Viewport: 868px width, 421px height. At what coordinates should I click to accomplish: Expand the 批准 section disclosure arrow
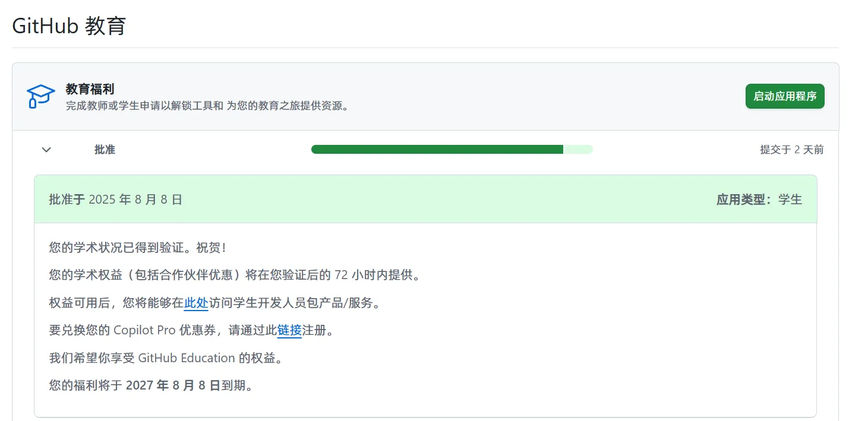coord(46,150)
